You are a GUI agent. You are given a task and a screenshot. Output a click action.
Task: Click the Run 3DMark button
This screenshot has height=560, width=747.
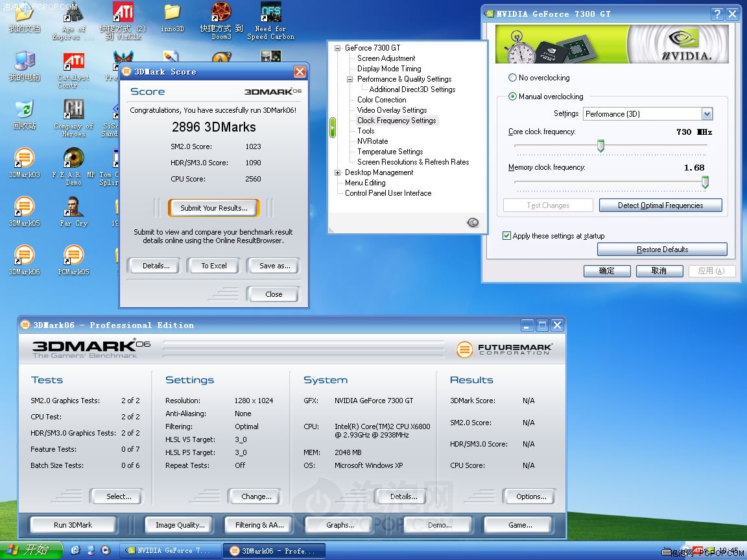(x=73, y=525)
